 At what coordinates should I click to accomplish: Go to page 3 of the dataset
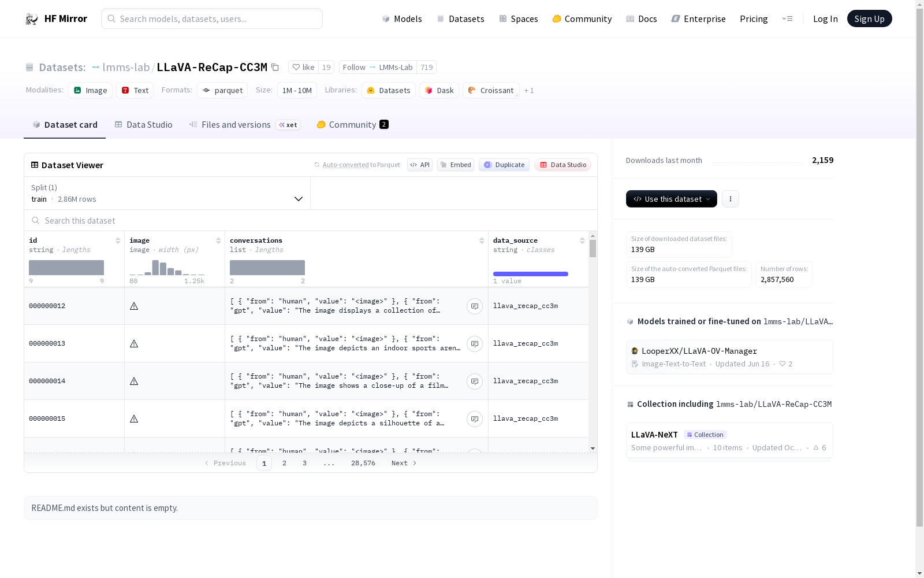pyautogui.click(x=304, y=464)
